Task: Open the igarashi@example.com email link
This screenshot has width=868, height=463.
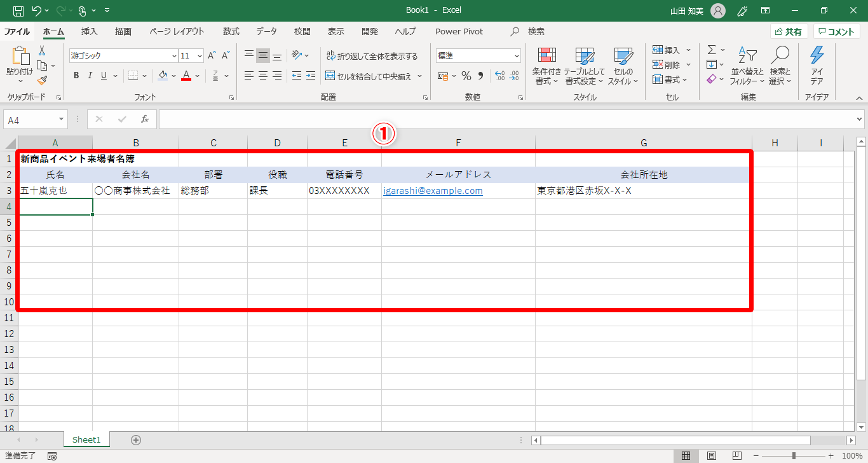Action: click(x=433, y=191)
